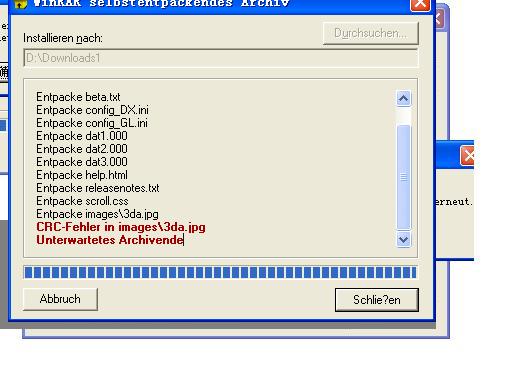
Task: Close the background error dialog with red X
Action: coord(467,156)
